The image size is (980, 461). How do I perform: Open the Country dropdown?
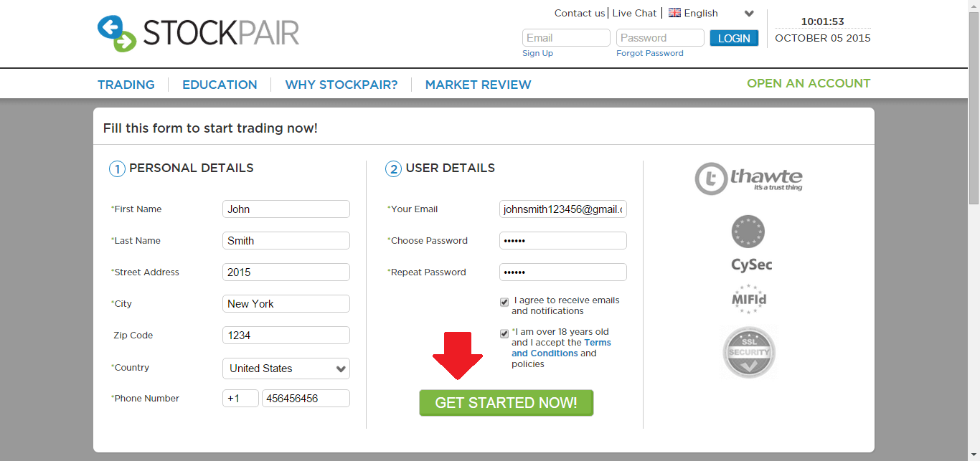[286, 369]
